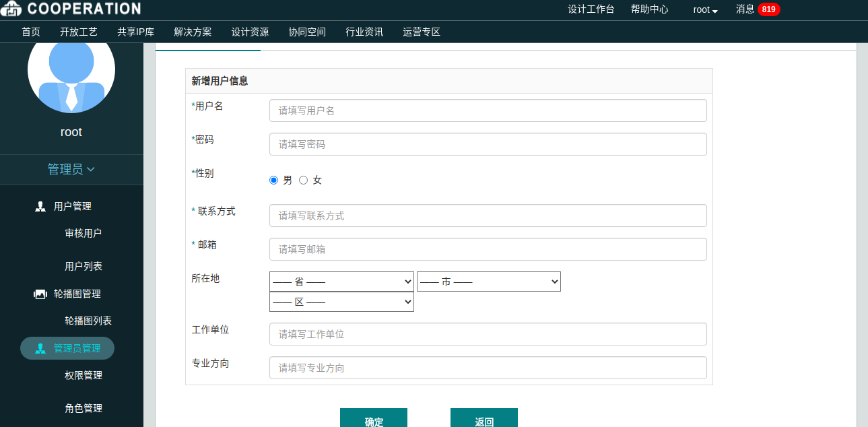Click the 新增用户信息 heading text
The image size is (868, 427).
pos(220,81)
